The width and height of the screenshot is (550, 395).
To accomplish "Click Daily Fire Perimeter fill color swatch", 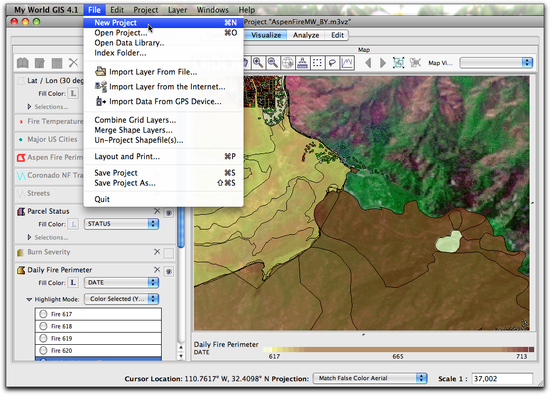I will point(73,282).
